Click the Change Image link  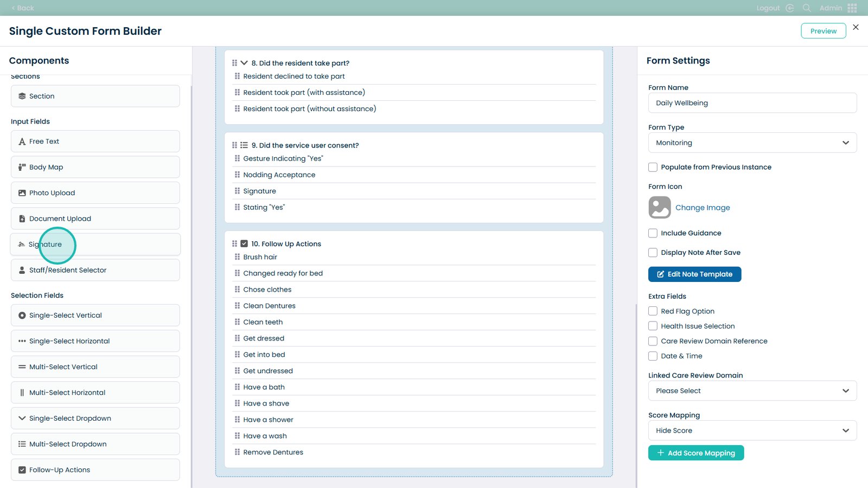pos(703,208)
